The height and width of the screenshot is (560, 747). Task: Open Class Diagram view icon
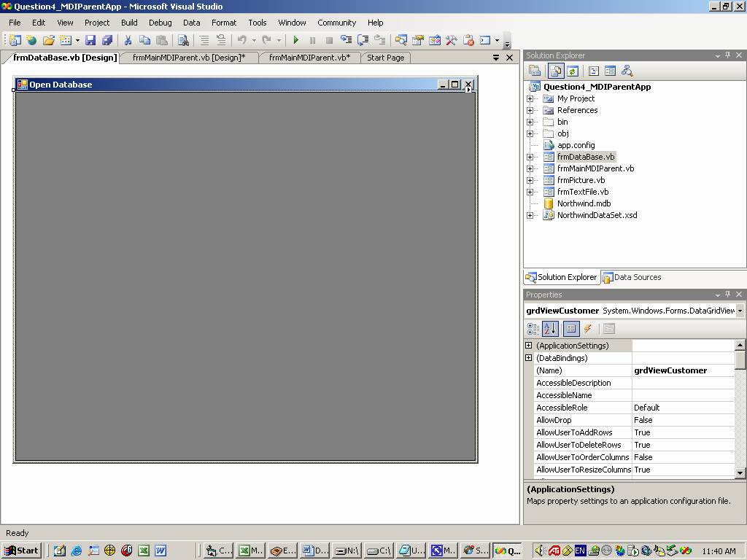627,71
